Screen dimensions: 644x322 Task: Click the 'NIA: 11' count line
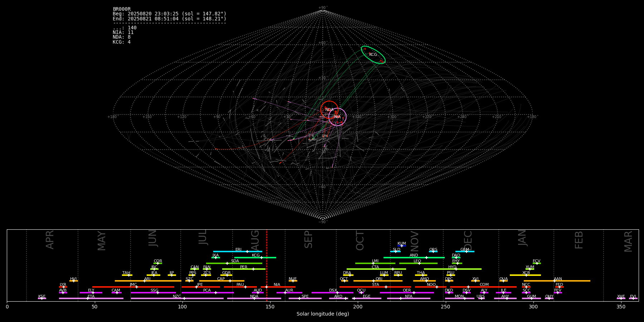[x=123, y=33]
